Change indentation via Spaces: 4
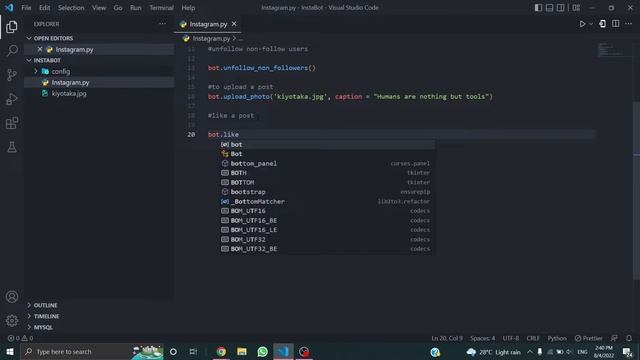640x360 pixels. click(x=482, y=338)
